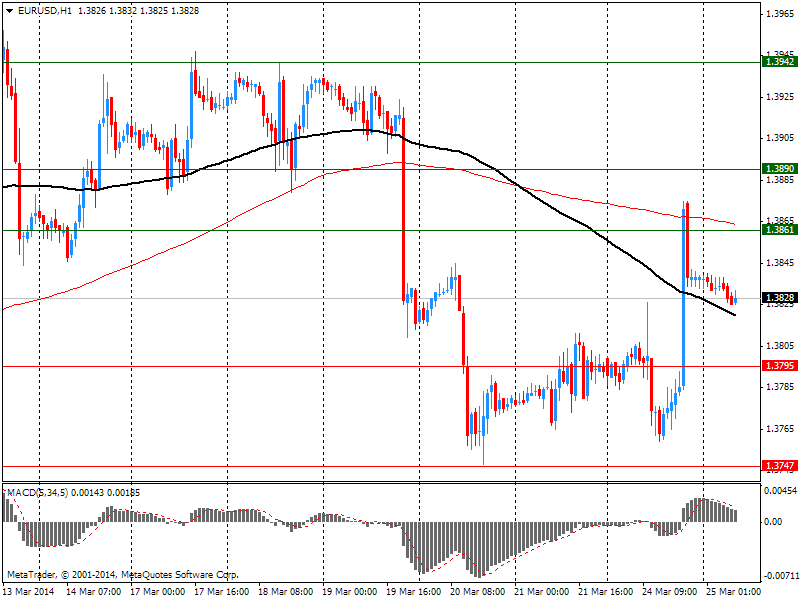Click the 21 Mar 16:00 time label
Viewport: 800px width, 600px height.
[606, 592]
